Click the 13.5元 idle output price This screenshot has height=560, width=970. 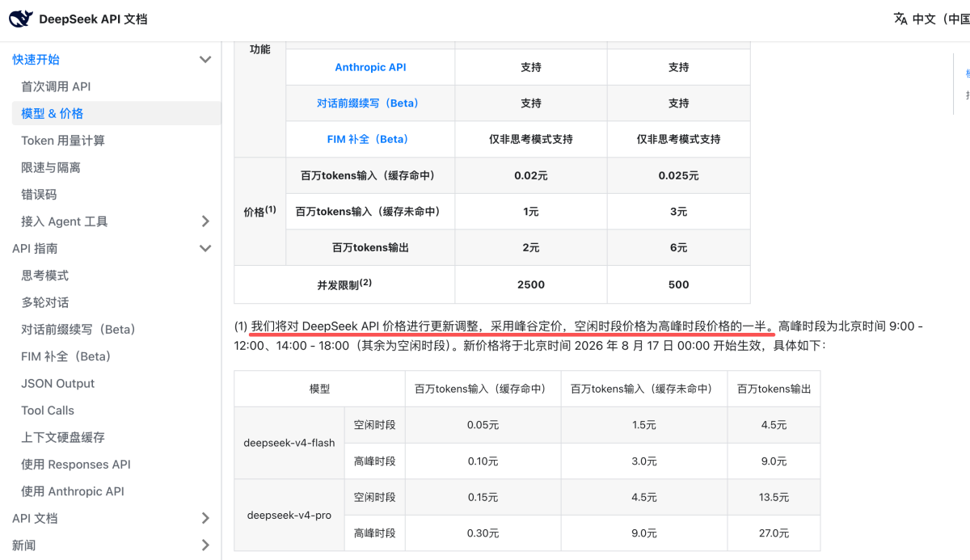point(774,497)
